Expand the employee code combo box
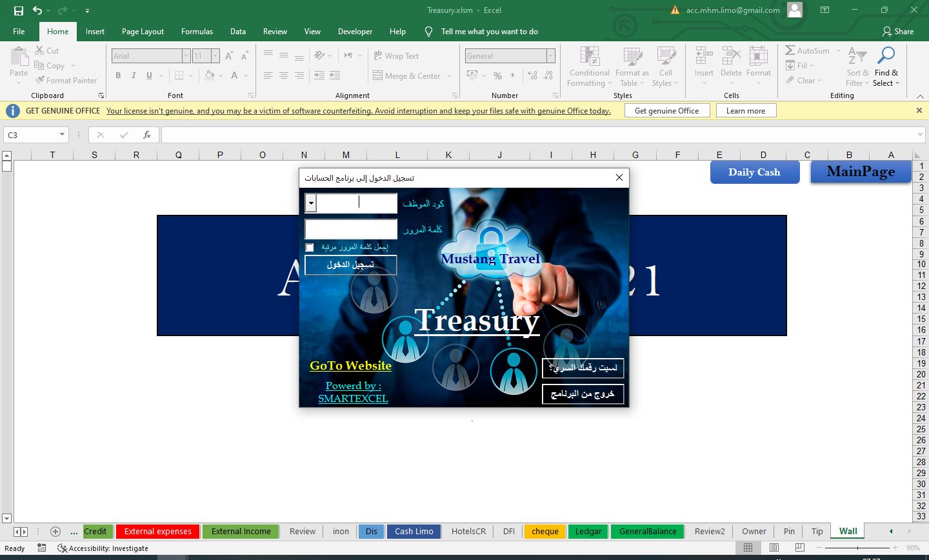Image resolution: width=929 pixels, height=560 pixels. point(311,203)
